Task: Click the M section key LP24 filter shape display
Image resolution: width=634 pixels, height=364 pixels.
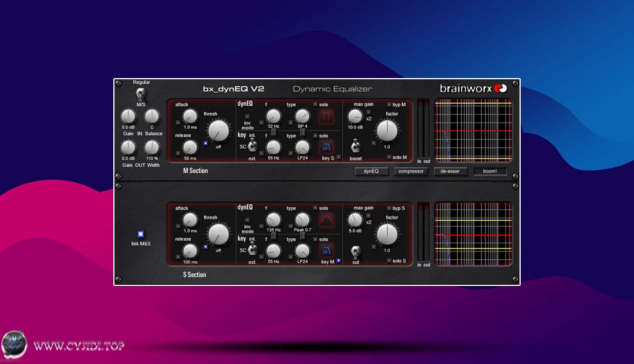Action: coord(327,147)
